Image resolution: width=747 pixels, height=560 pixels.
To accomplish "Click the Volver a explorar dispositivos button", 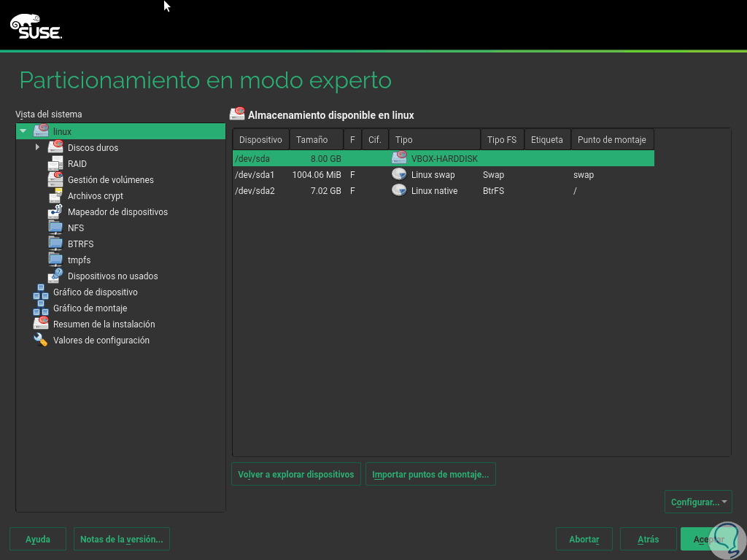I will (x=295, y=474).
